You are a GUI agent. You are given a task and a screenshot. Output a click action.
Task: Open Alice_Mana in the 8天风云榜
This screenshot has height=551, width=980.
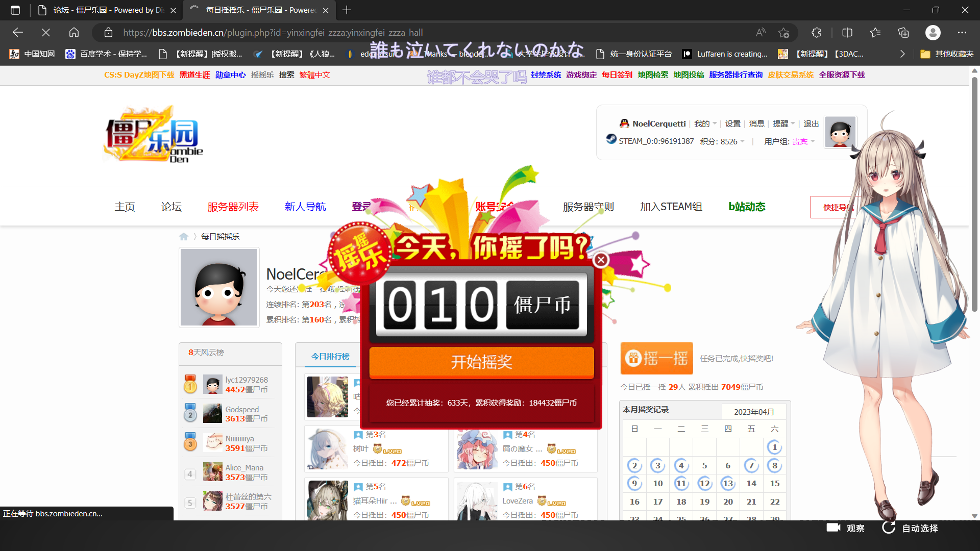pyautogui.click(x=244, y=467)
